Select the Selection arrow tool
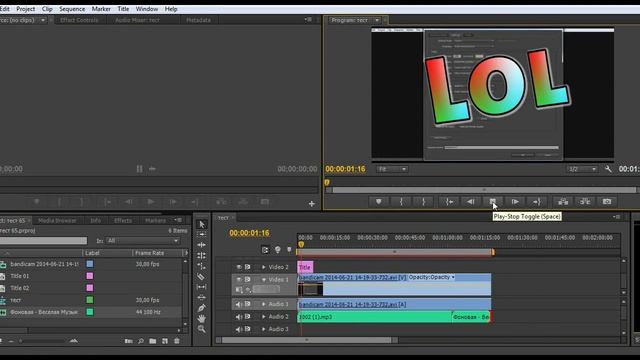Screen dimensions: 640x360 point(201,224)
